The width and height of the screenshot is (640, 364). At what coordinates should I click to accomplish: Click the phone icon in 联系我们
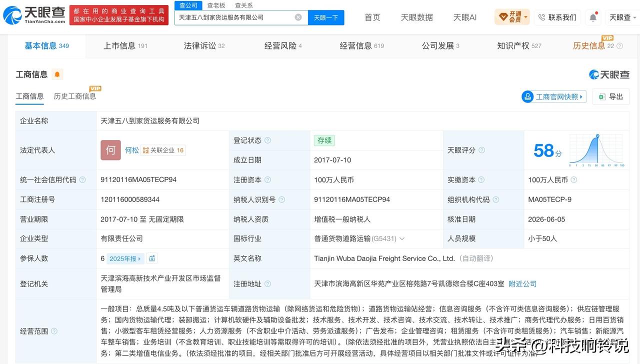(x=541, y=17)
